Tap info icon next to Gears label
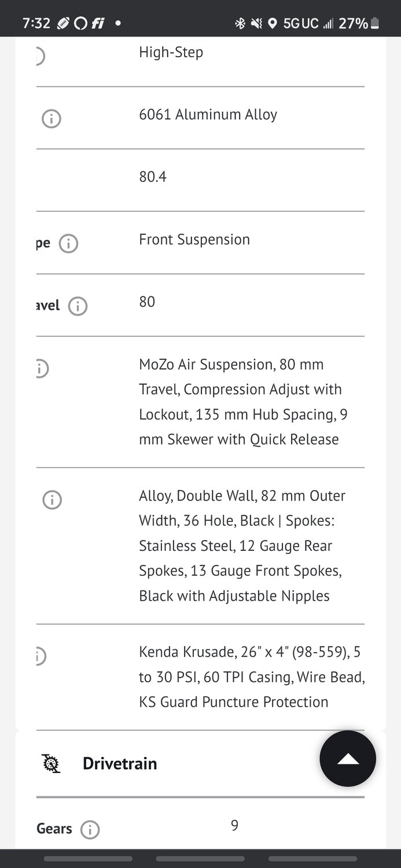Viewport: 401px width, 868px height. [x=90, y=830]
